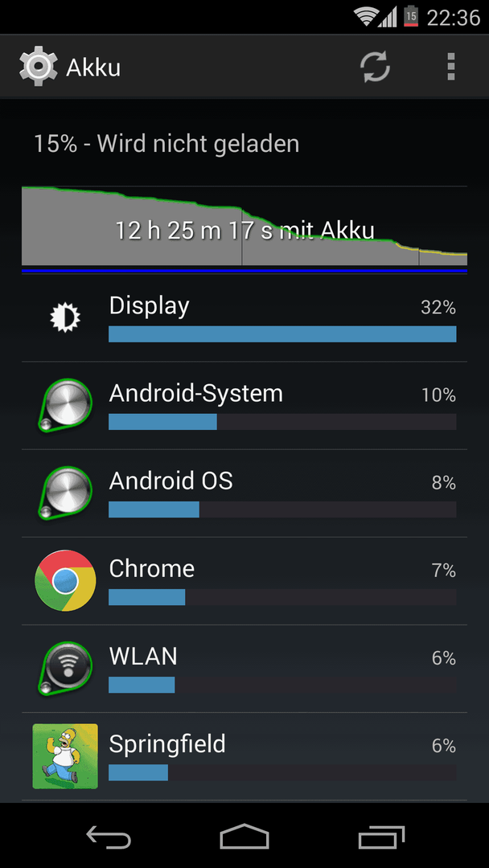Tap the Springfield Homer game icon
Viewport: 489px width, 868px height.
(x=65, y=756)
